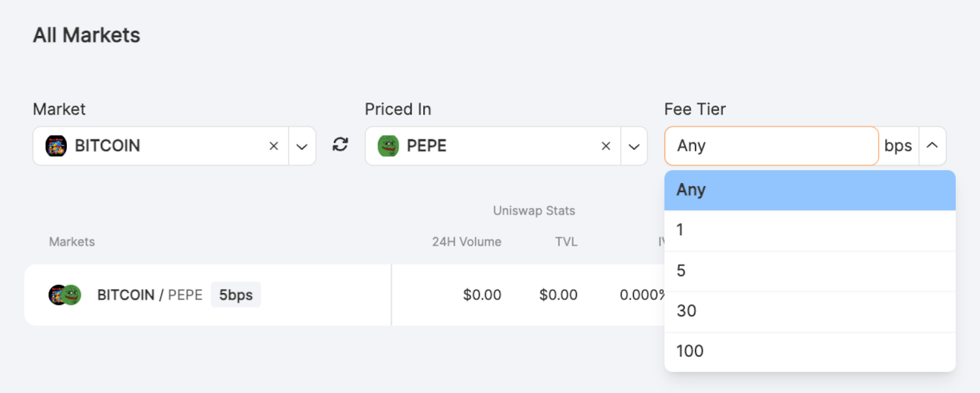Image resolution: width=980 pixels, height=393 pixels.
Task: Expand the Priced In dropdown arrow
Action: click(634, 146)
